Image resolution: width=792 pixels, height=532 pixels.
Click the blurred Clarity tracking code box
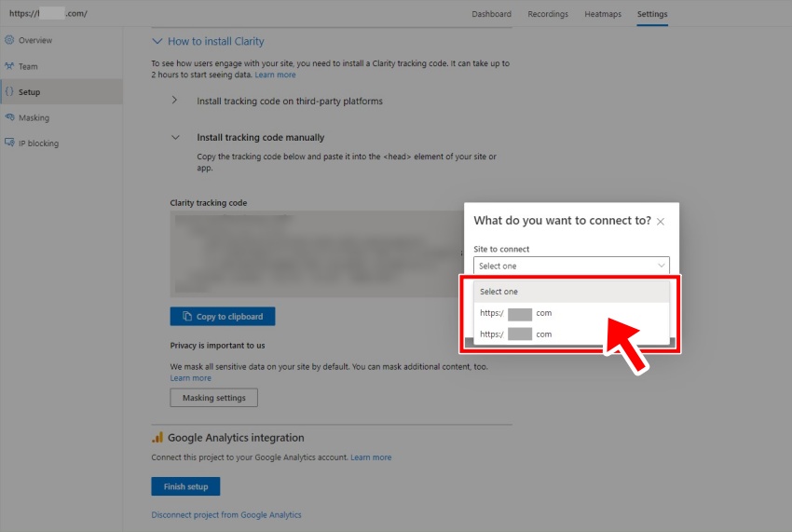pyautogui.click(x=317, y=253)
